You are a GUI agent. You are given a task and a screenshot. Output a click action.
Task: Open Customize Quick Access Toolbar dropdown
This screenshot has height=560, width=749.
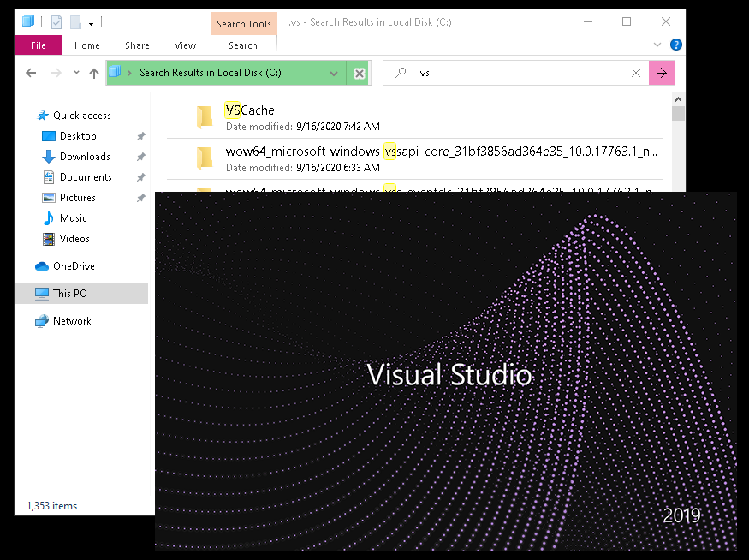pyautogui.click(x=91, y=22)
